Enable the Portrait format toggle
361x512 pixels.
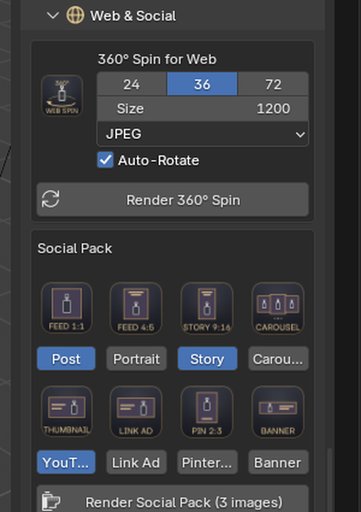(136, 359)
